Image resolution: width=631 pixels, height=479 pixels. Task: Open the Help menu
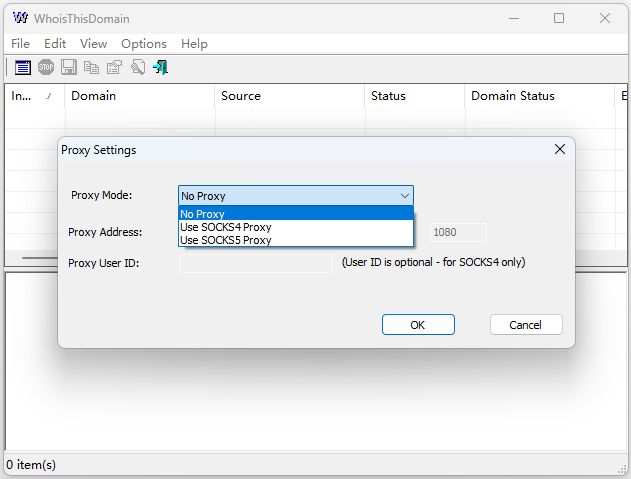(x=194, y=43)
